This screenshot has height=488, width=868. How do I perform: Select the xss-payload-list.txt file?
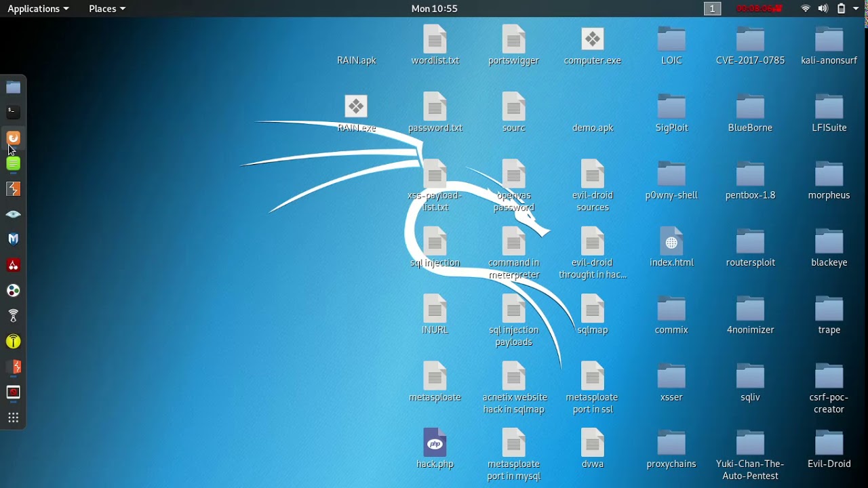435,186
